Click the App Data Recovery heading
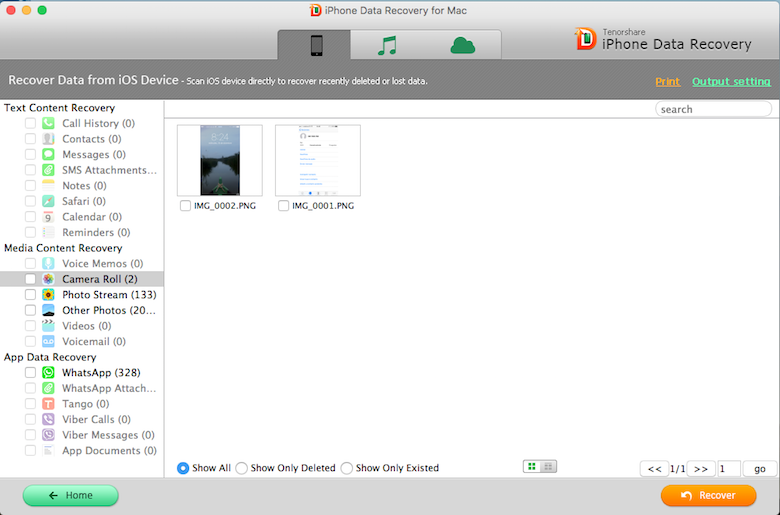Viewport: 780px width, 515px height. pyautogui.click(x=50, y=357)
